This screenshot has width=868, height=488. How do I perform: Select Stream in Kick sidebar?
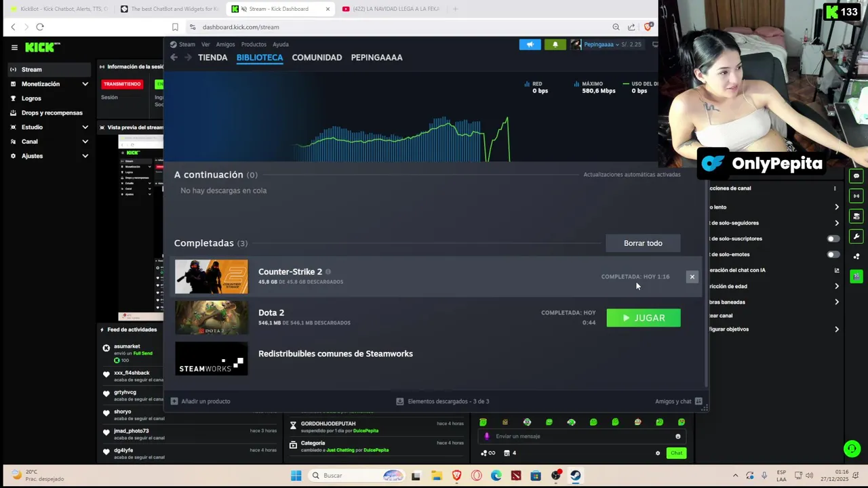click(50, 69)
